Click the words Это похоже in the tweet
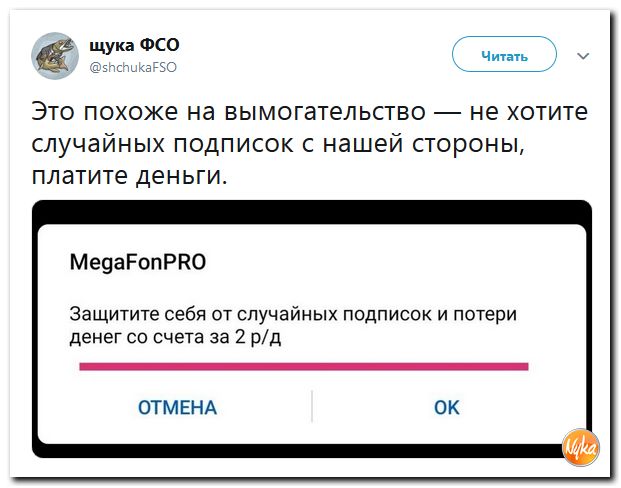 pos(95,109)
